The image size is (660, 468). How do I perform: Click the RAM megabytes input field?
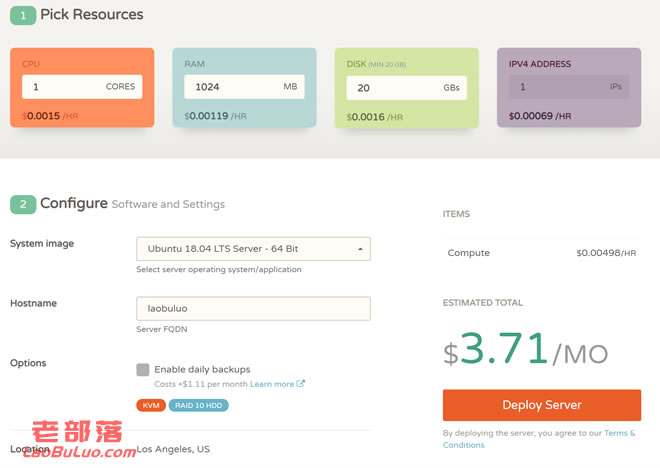[x=244, y=87]
